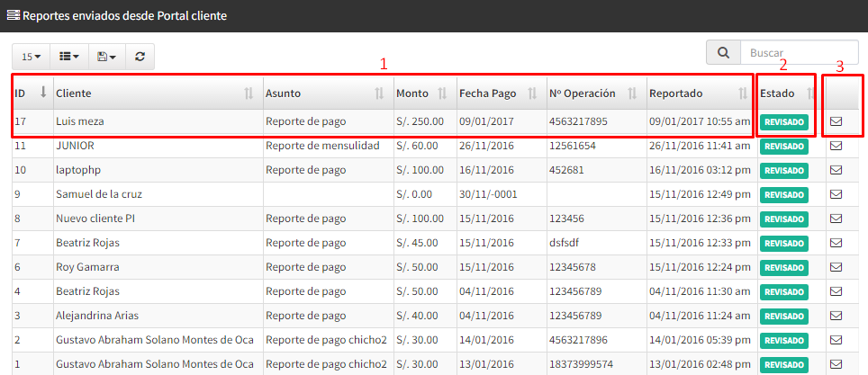Click REVISADO badge for Luis meza
The height and width of the screenshot is (375, 868).
[x=784, y=121]
